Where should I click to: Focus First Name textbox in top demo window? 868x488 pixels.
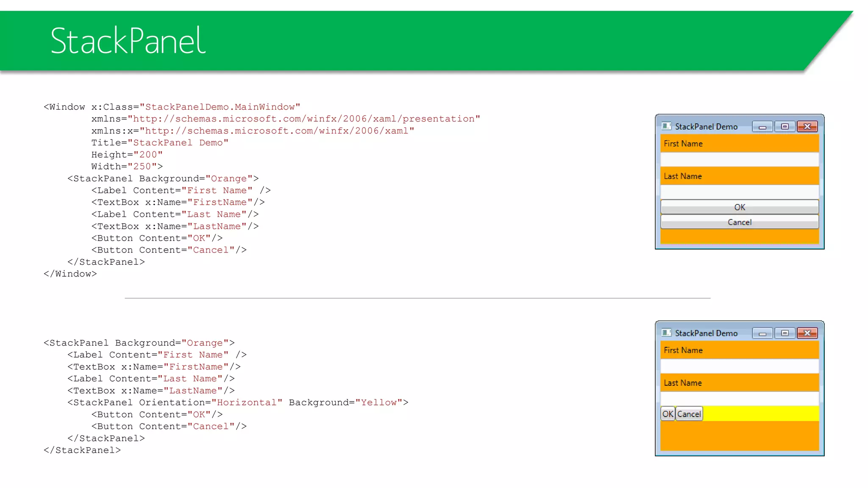click(x=740, y=160)
